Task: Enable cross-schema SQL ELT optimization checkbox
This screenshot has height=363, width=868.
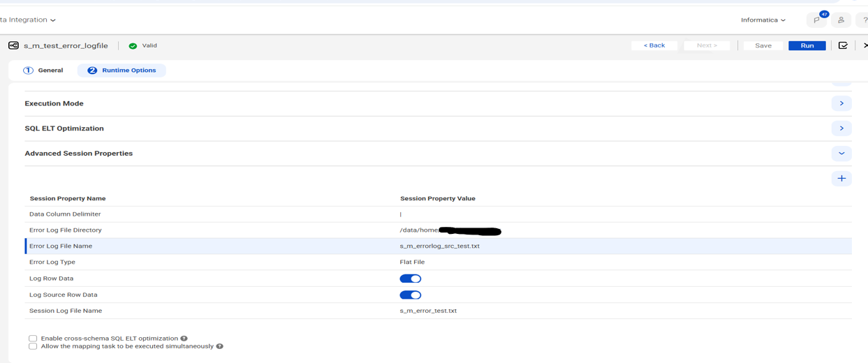Action: pos(33,339)
